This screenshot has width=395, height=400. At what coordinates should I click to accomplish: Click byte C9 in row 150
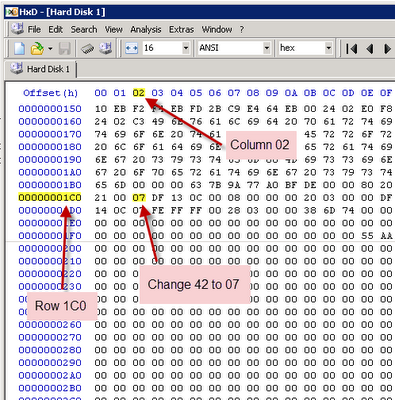coord(234,109)
